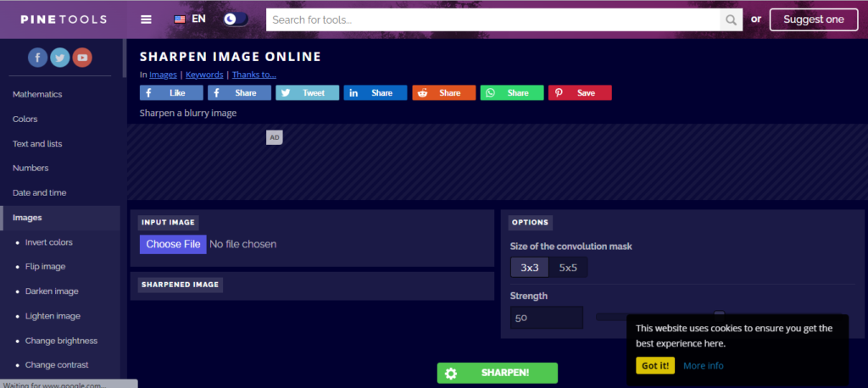Click the green SHARPEN! button
Viewport: 868px width, 388px height.
(x=497, y=373)
